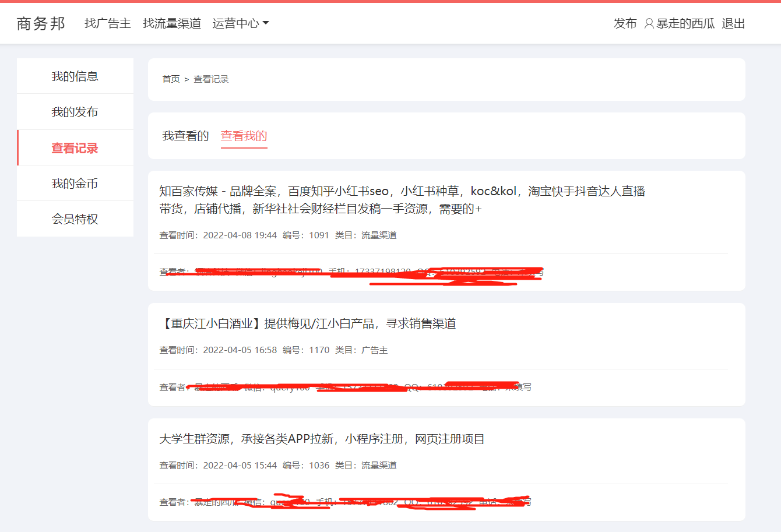This screenshot has height=532, width=781.
Task: Click the listing number 编号：1091
Action: point(306,235)
